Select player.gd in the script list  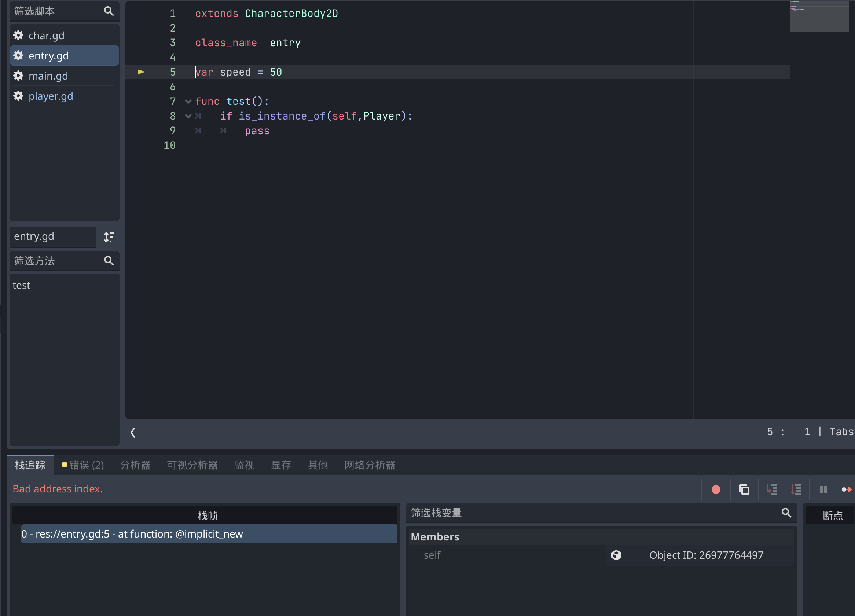[51, 96]
